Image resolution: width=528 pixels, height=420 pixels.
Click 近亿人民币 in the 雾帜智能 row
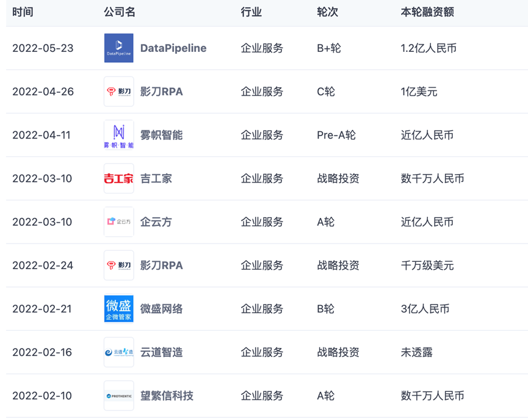tap(427, 135)
